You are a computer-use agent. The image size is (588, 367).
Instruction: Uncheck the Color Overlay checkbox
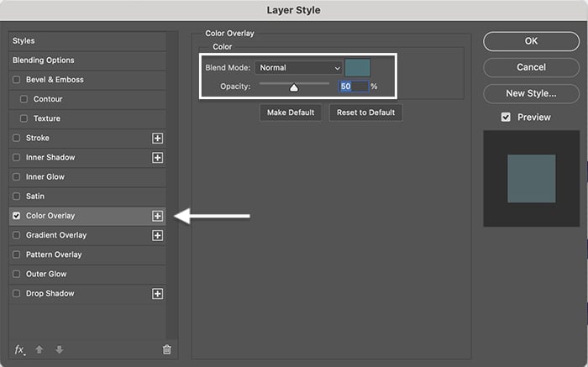point(17,216)
